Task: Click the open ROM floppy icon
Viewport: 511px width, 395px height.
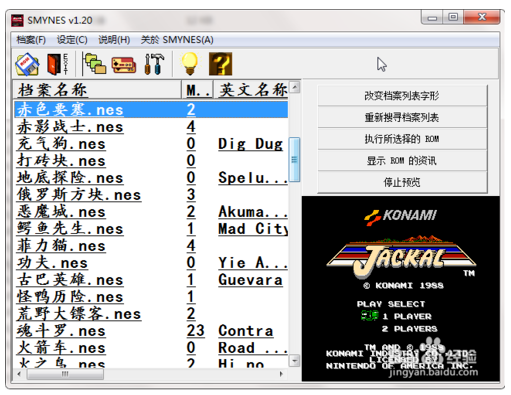Action: coord(27,64)
